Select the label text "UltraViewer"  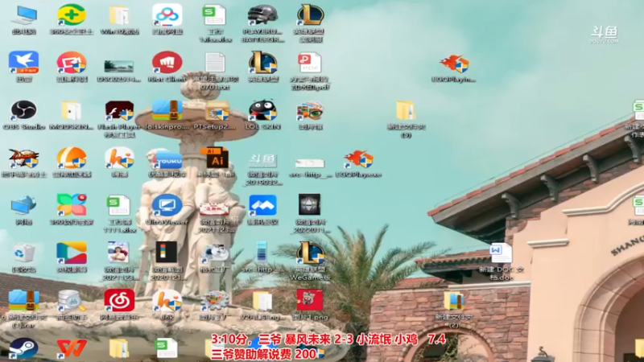click(167, 222)
